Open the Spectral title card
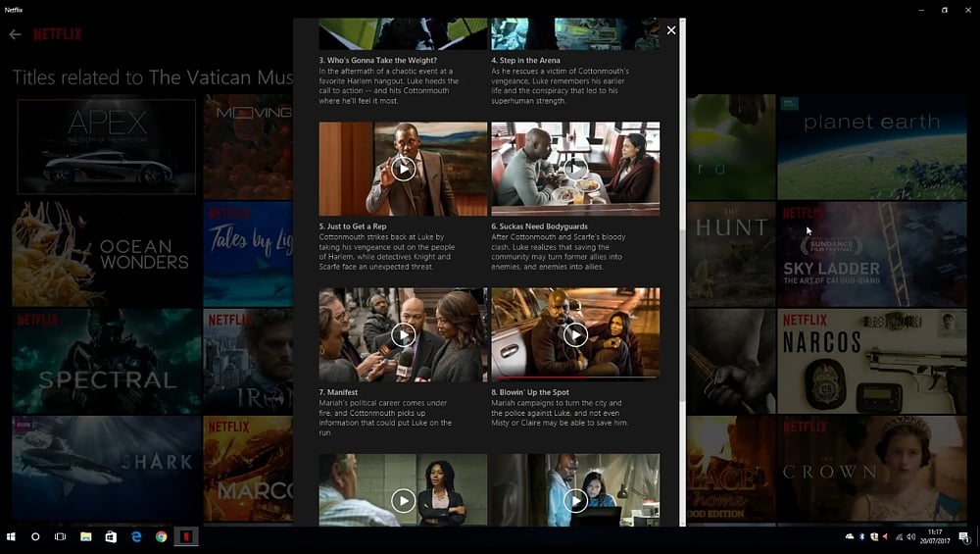980x554 pixels. [106, 362]
